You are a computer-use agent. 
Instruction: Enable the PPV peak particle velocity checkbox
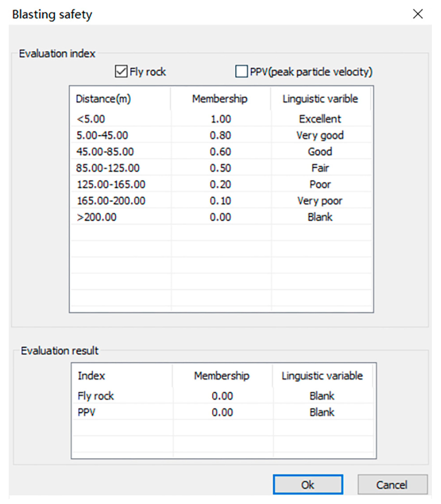coord(241,72)
